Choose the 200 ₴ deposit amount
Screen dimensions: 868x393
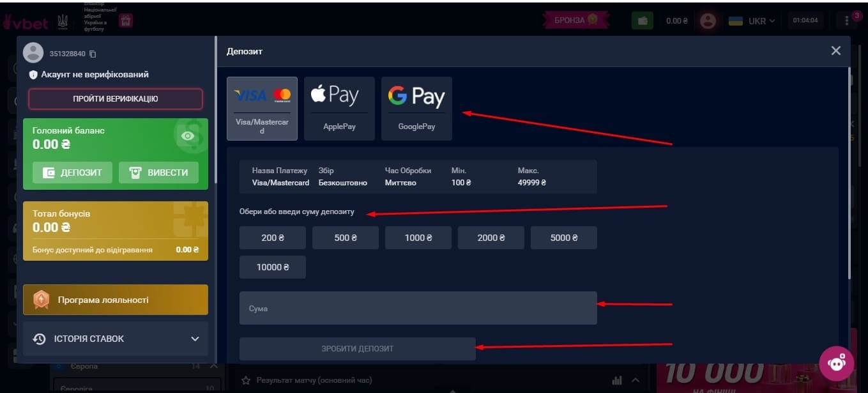tap(273, 238)
